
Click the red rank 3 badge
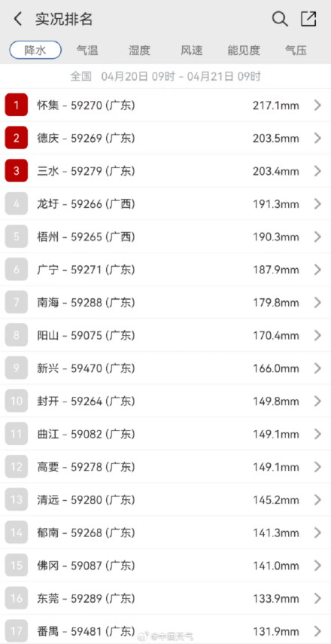click(x=17, y=171)
